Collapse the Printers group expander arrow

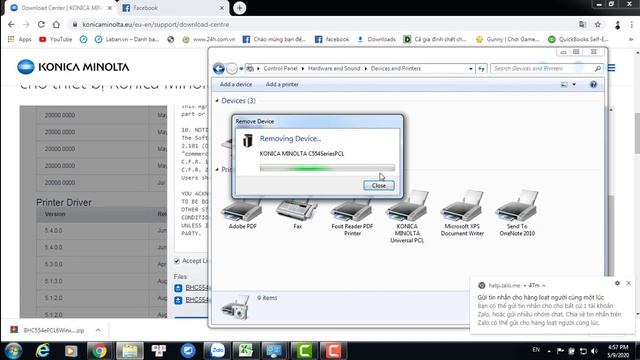(x=217, y=169)
